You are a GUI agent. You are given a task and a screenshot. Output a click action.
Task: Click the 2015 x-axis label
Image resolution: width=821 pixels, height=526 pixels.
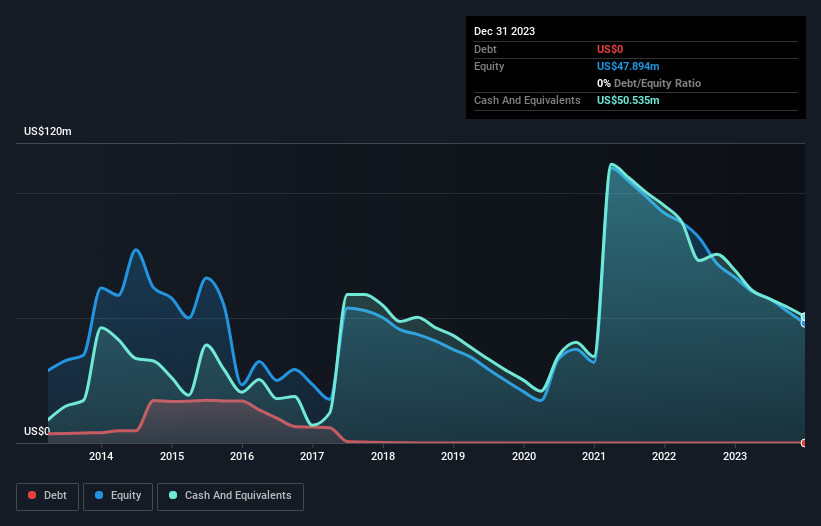[x=172, y=456]
